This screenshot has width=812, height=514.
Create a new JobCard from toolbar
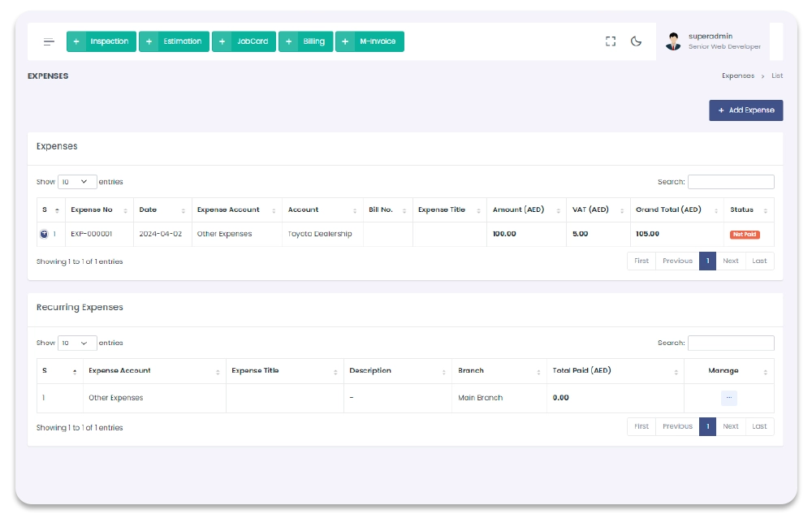pos(244,41)
